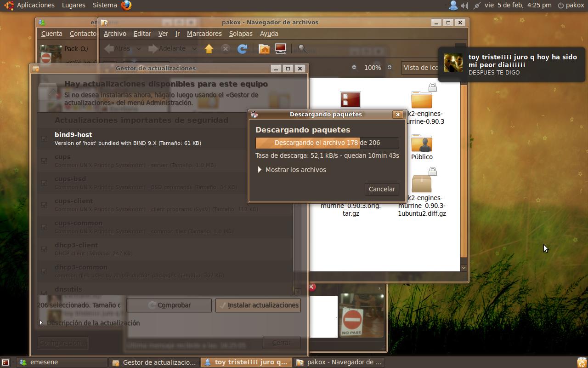Open the Sistema menu in top panel
588x368 pixels.
click(105, 5)
